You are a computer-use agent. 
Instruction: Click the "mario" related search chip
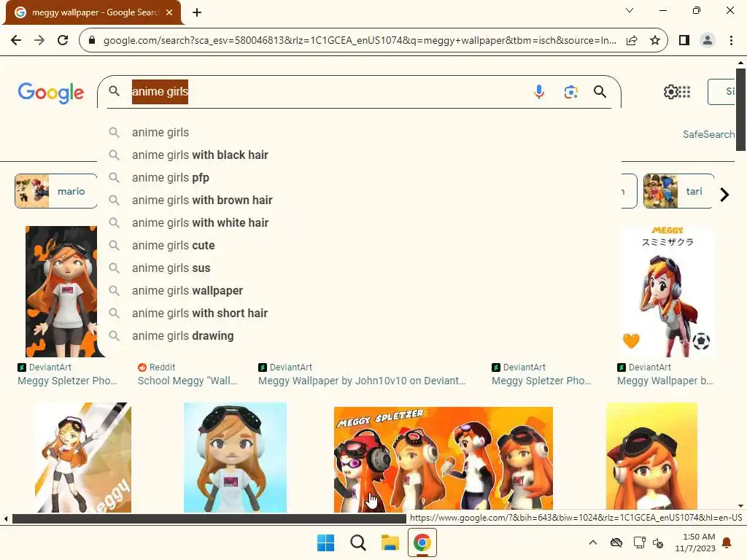[55, 191]
